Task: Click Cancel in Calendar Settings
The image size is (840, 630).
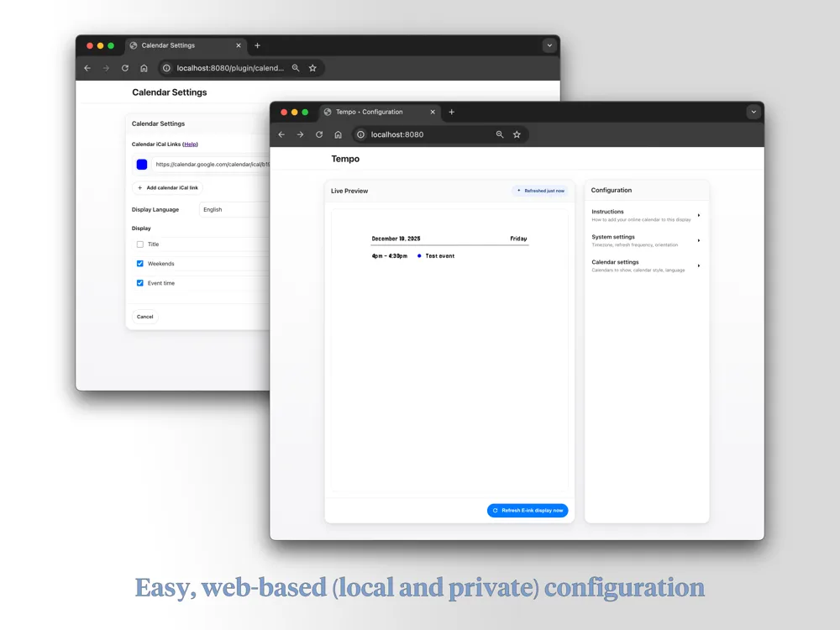Action: pyautogui.click(x=144, y=317)
